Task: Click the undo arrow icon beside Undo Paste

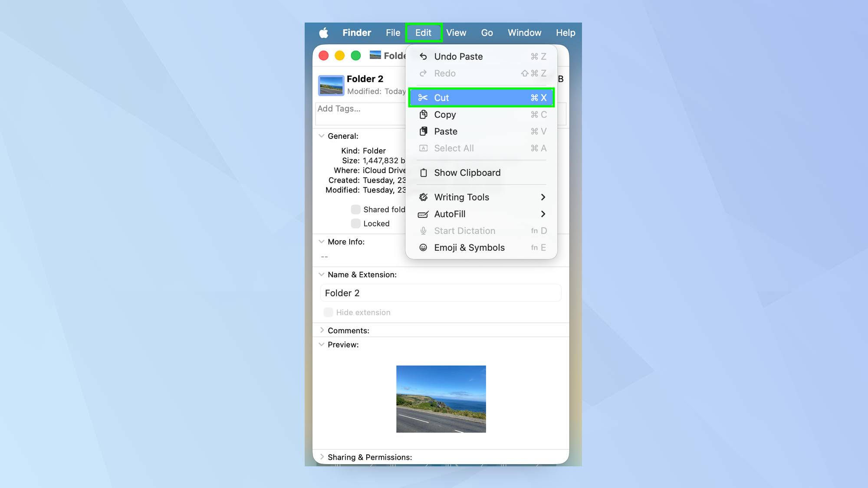Action: point(423,56)
